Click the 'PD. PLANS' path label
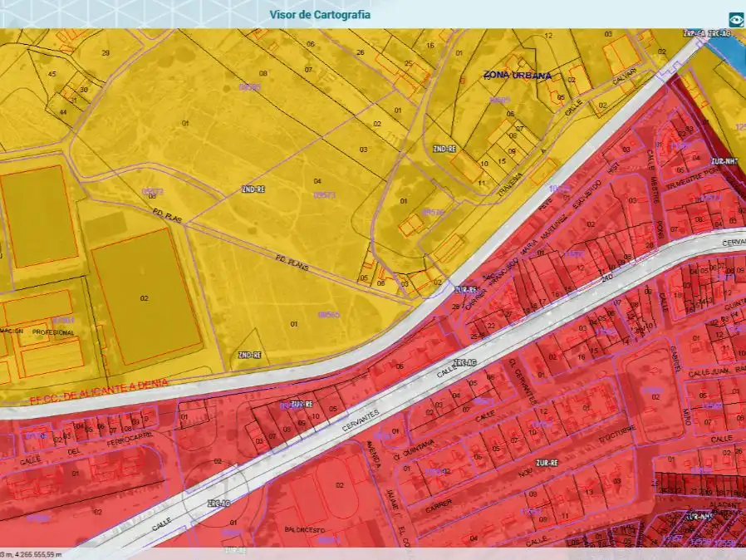 click(292, 263)
